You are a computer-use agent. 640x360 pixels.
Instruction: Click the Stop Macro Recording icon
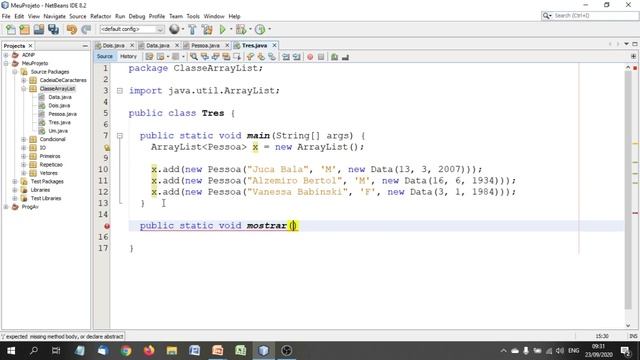point(321,57)
